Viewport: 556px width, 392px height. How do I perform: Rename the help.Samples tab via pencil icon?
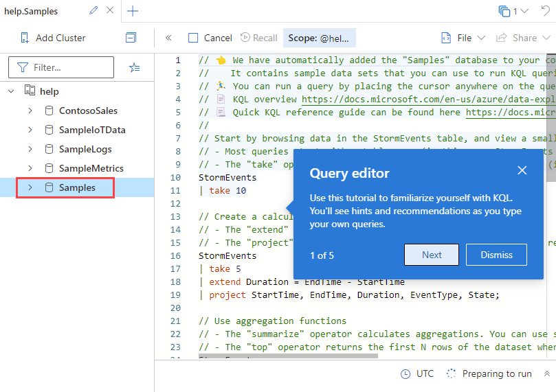pos(93,10)
